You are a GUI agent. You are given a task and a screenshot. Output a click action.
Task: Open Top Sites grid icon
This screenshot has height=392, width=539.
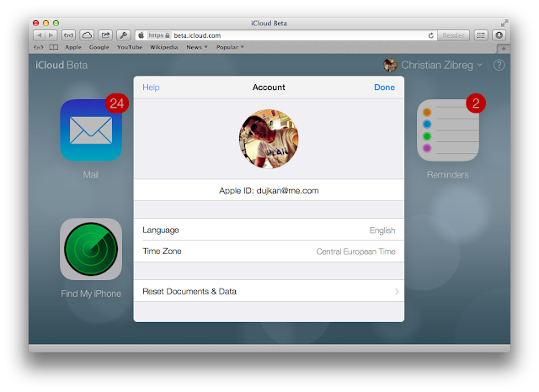point(481,35)
